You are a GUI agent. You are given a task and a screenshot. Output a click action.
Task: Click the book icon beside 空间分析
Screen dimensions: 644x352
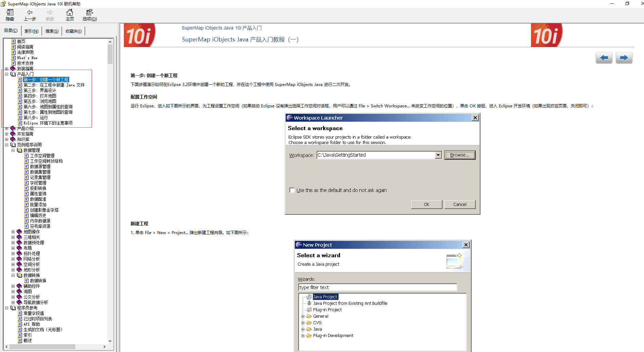pyautogui.click(x=19, y=264)
